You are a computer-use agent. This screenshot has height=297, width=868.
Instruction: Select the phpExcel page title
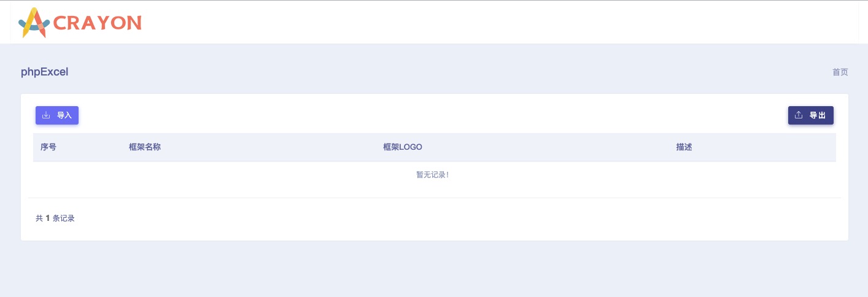[44, 72]
